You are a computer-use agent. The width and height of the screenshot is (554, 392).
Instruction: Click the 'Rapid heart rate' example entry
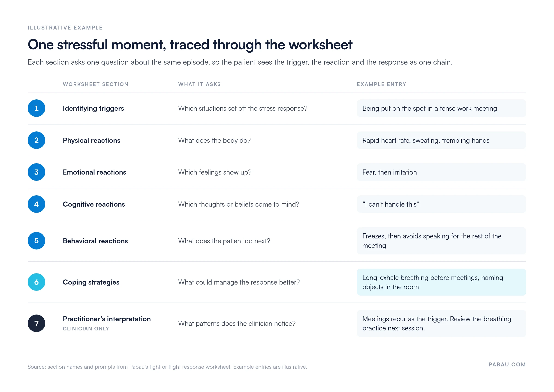pyautogui.click(x=441, y=140)
